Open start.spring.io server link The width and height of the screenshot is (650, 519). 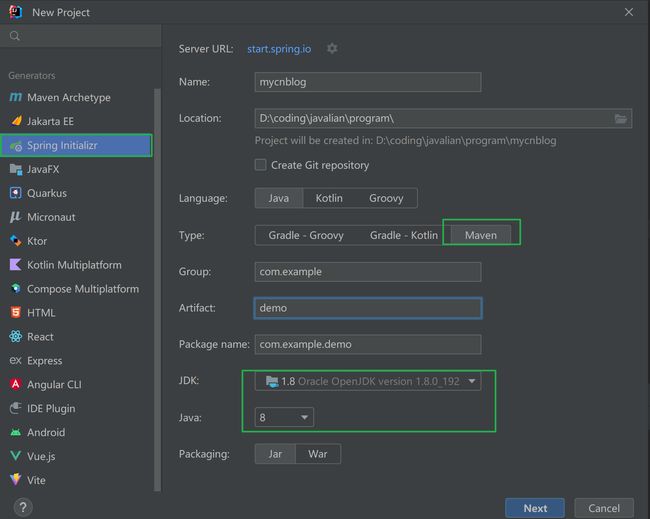[x=279, y=49]
